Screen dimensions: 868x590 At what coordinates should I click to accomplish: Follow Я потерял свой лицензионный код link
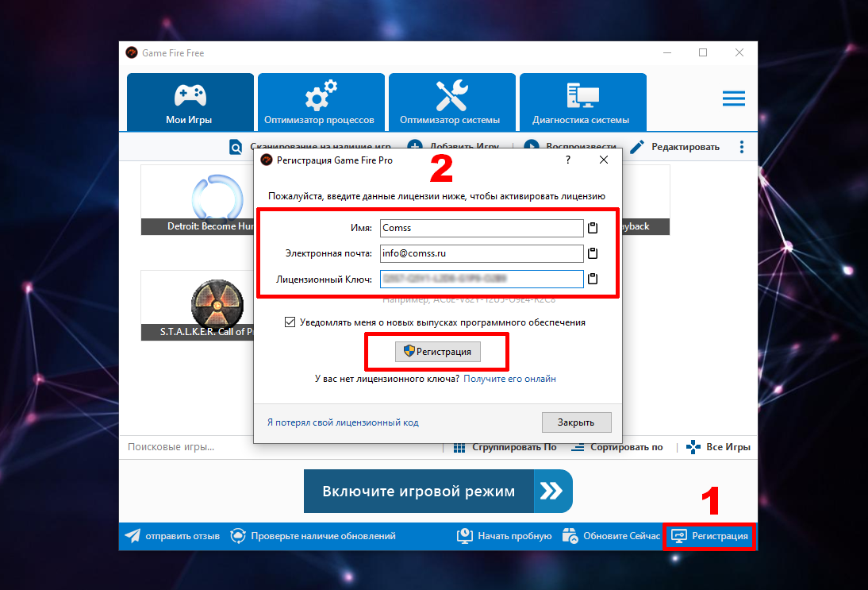(343, 422)
